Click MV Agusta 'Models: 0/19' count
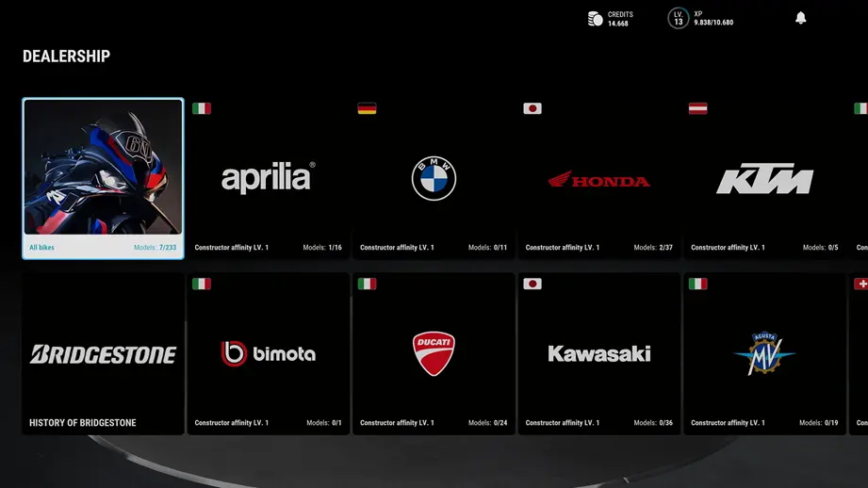The height and width of the screenshot is (488, 868). 819,423
